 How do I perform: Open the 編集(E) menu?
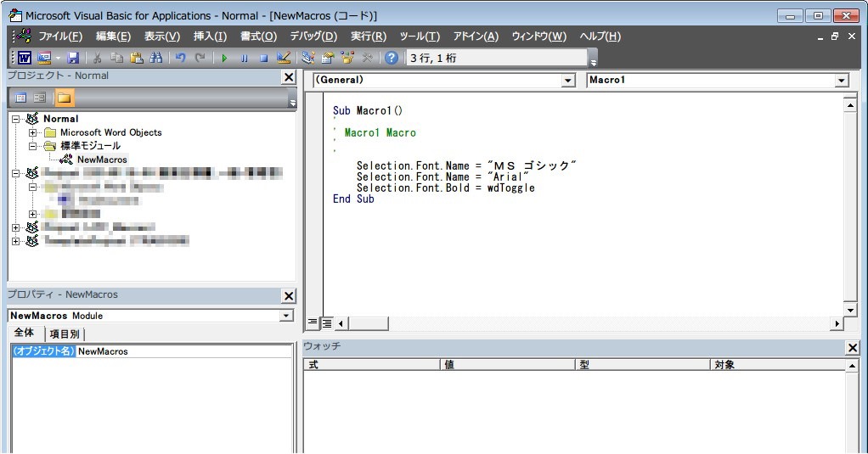click(x=114, y=36)
